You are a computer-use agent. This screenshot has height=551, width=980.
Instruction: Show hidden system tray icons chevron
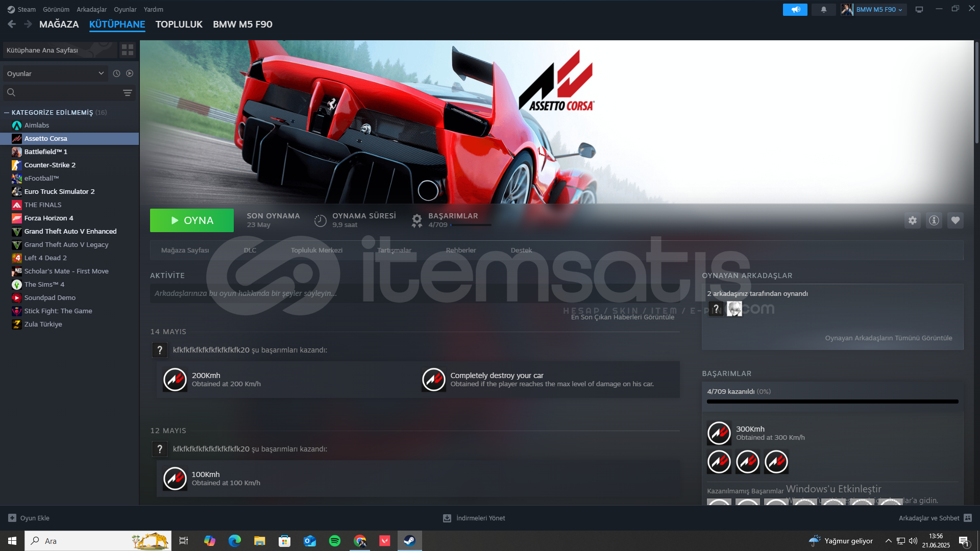coord(888,541)
